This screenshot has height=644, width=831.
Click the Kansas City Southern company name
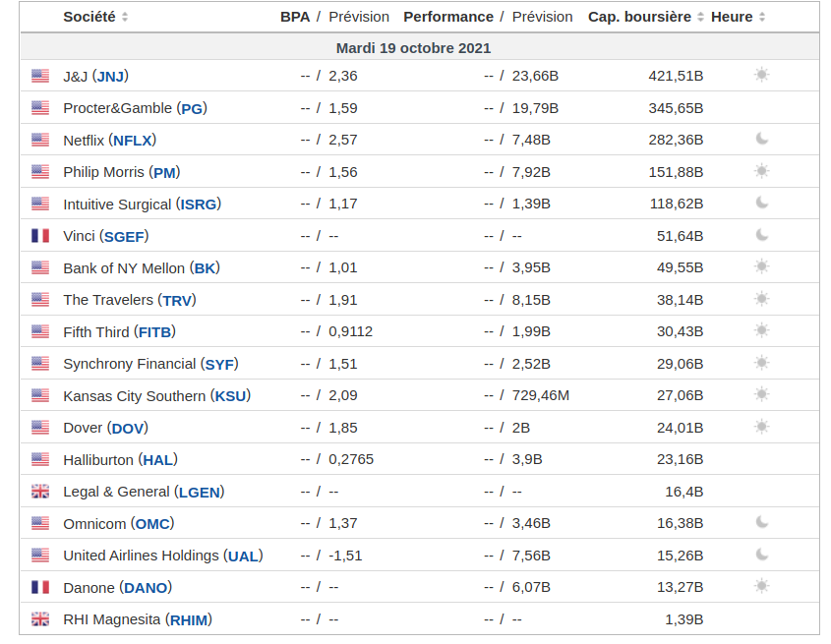134,396
